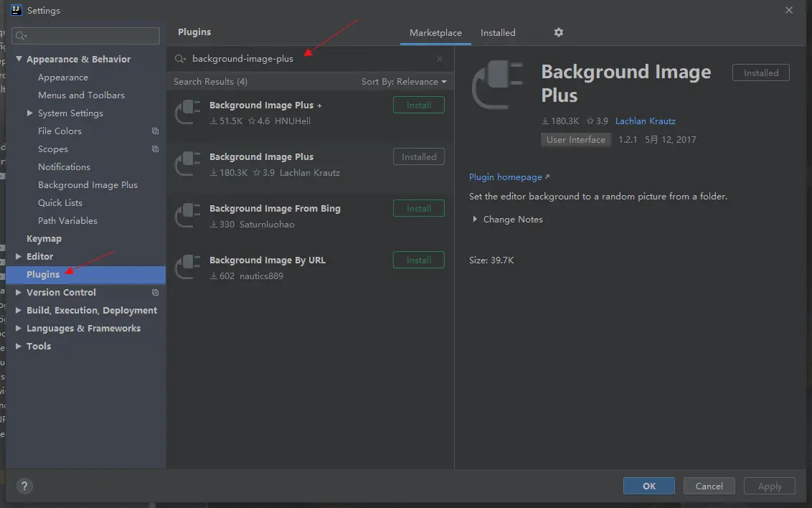Install Background Image Plus + by HNUHell

pos(418,105)
